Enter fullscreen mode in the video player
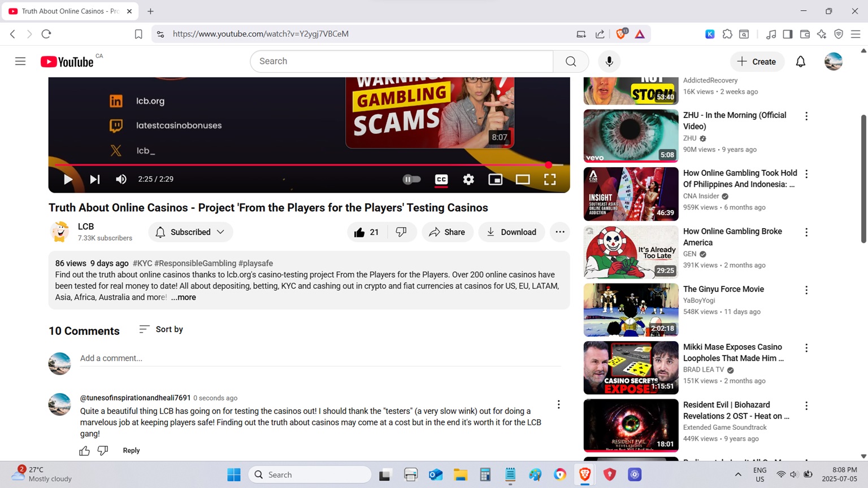The height and width of the screenshot is (488, 868). [550, 179]
